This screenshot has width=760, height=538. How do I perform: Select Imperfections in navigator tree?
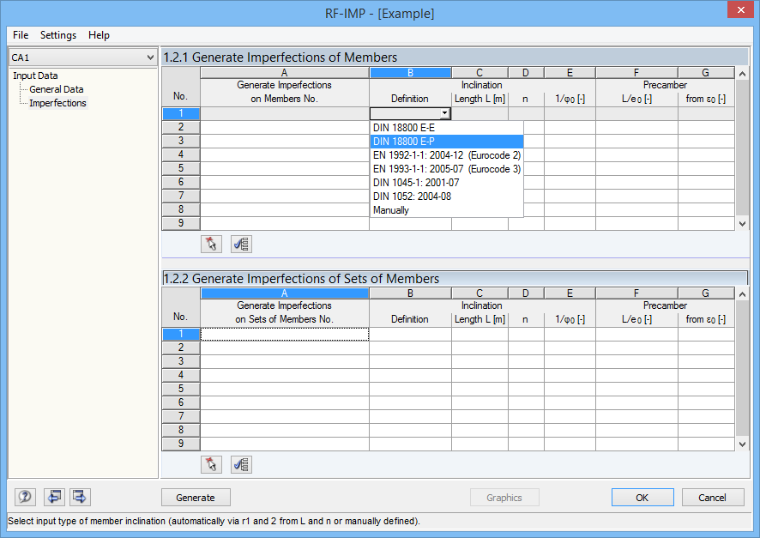[58, 103]
